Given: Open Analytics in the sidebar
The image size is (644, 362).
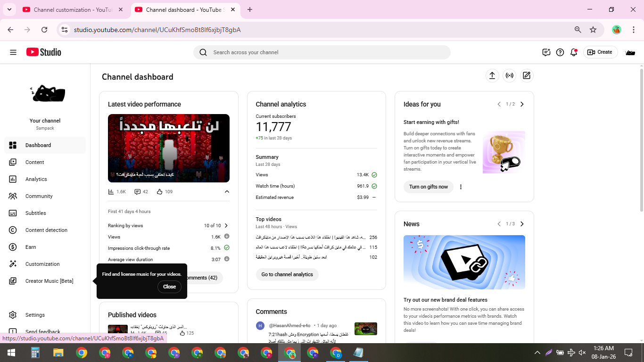Looking at the screenshot, I should [36, 179].
